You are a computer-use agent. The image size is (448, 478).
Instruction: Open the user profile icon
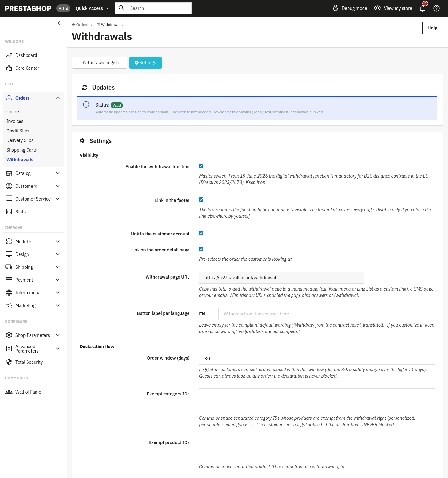coord(436,8)
